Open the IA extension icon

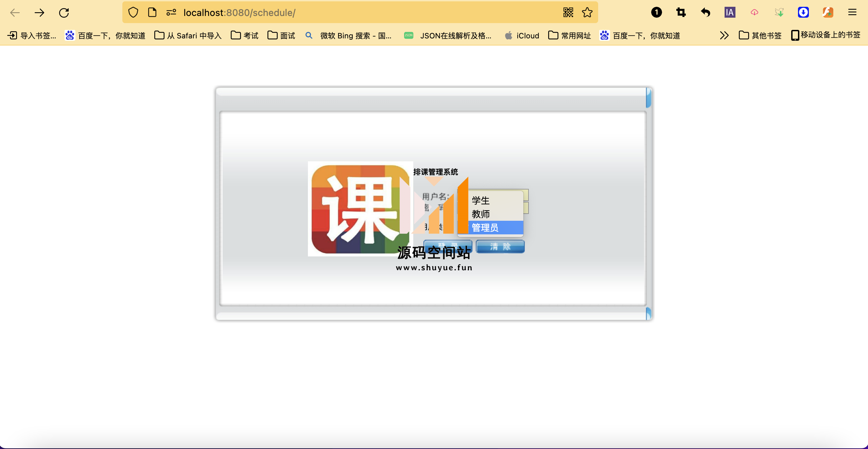(x=730, y=13)
